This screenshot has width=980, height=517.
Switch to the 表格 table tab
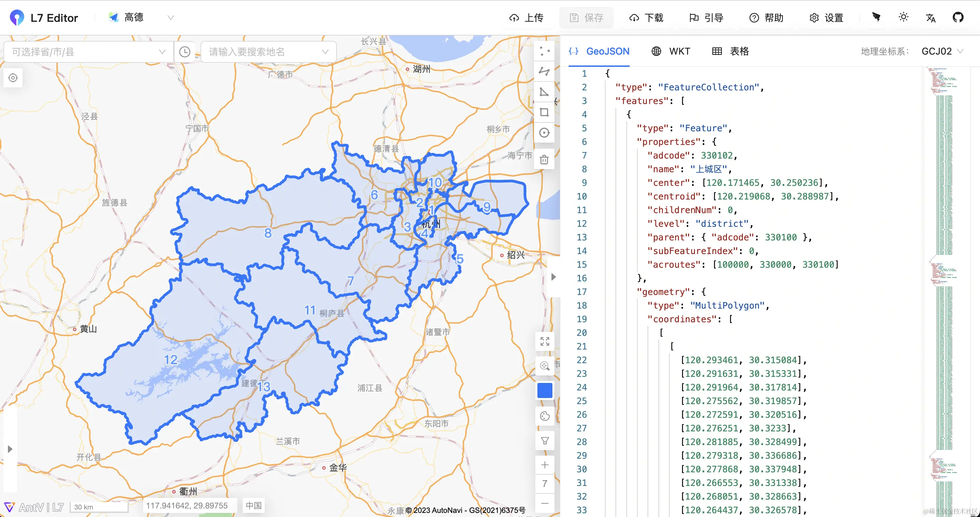point(730,51)
